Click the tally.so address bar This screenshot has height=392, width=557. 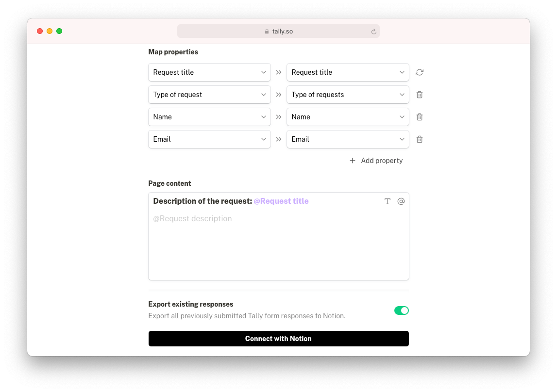coord(279,31)
